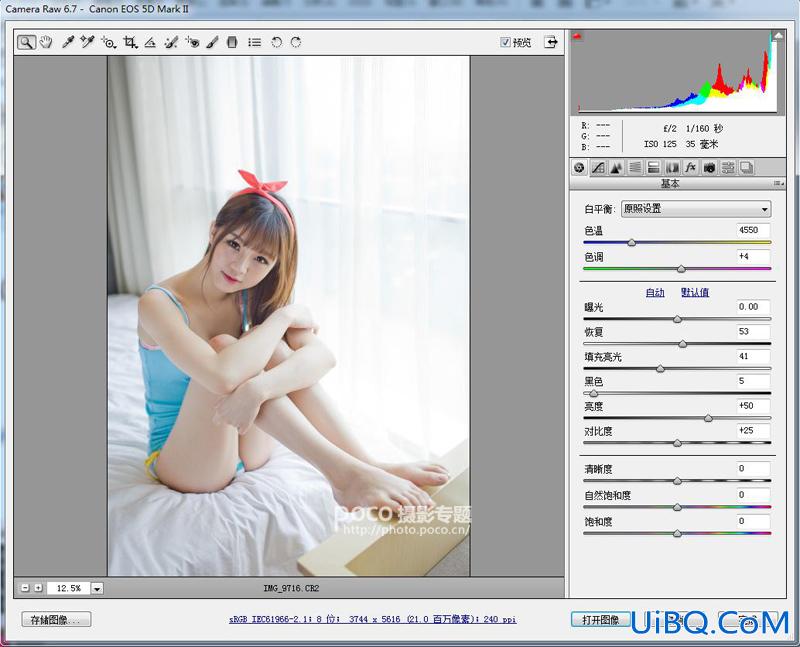Zoom out with the minus button
The image size is (800, 647).
(x=24, y=588)
